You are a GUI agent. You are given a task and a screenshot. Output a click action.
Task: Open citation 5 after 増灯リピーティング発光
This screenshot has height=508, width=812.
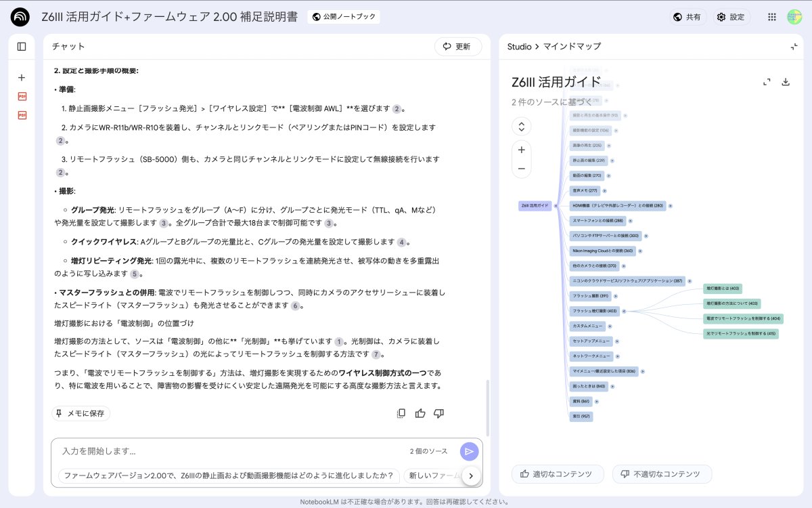click(x=135, y=274)
